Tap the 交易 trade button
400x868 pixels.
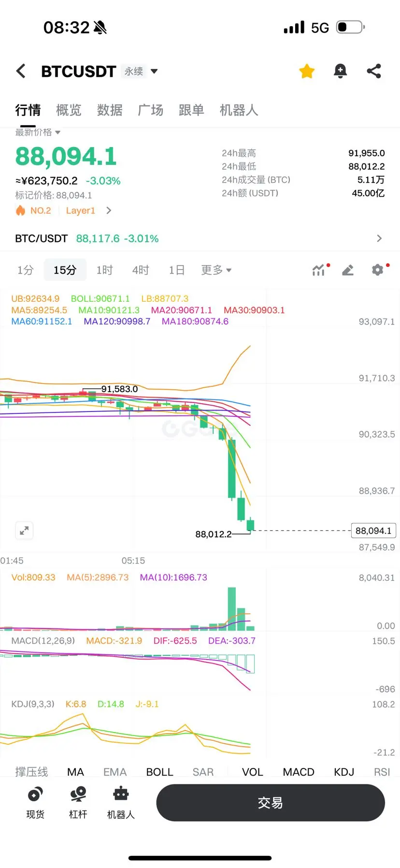(271, 803)
